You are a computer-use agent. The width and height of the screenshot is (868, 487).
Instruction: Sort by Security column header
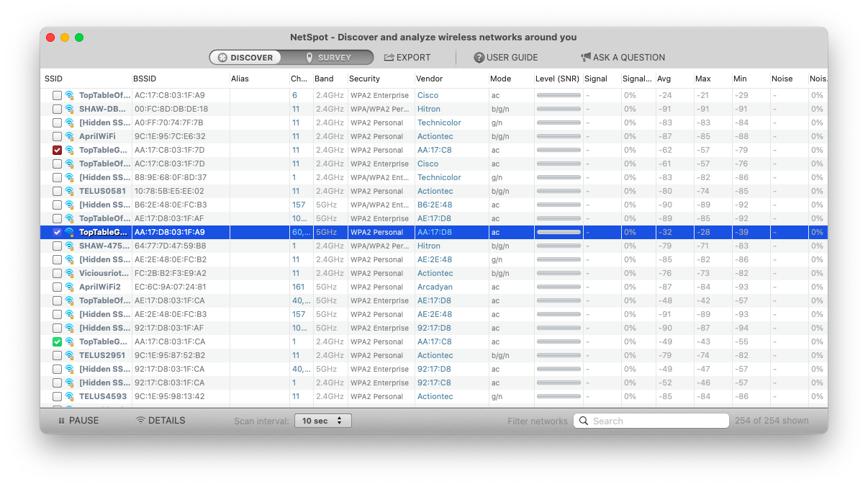coord(381,79)
